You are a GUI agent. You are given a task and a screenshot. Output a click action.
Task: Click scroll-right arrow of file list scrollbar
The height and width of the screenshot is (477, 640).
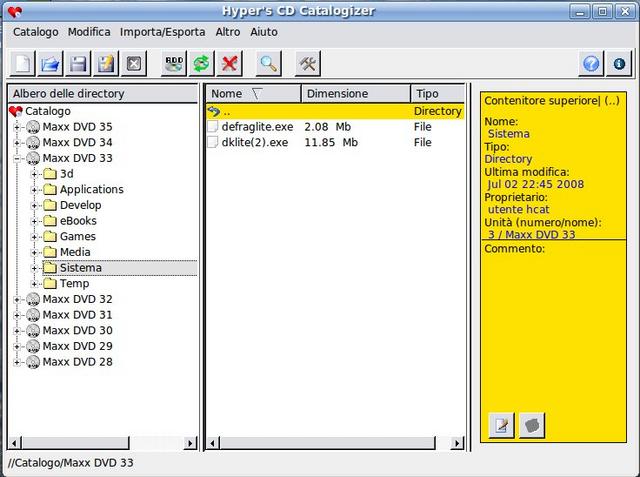(x=458, y=443)
